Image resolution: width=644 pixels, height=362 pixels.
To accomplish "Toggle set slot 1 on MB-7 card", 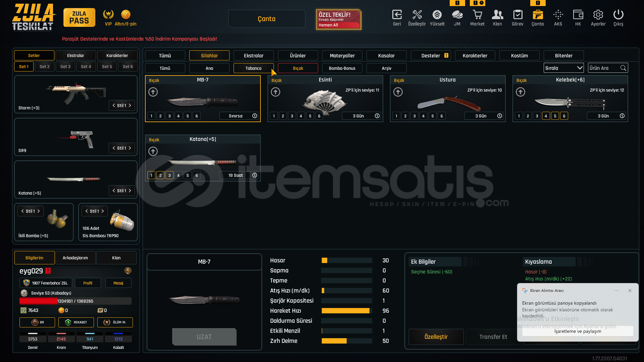I will (151, 116).
